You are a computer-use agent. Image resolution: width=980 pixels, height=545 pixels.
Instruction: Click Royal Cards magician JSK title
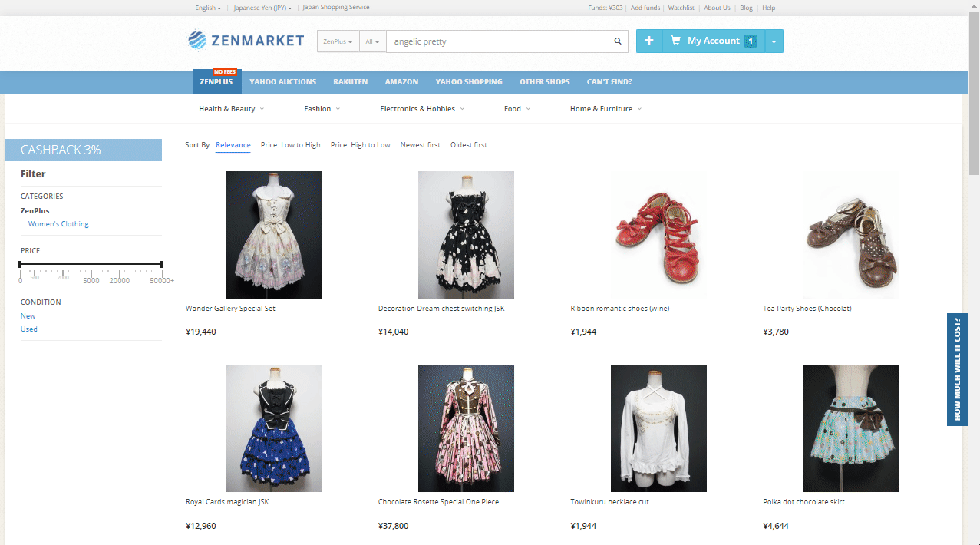227,502
